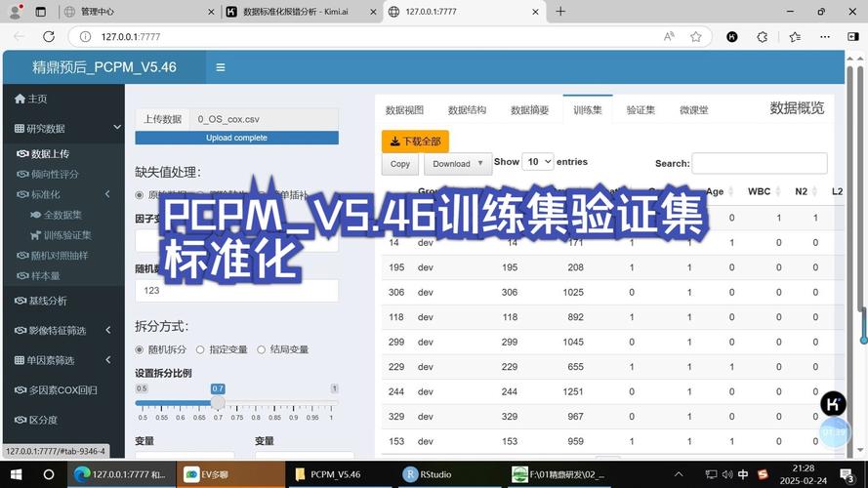
Task: Open the browser profile avatar icon
Action: pyautogui.click(x=16, y=11)
